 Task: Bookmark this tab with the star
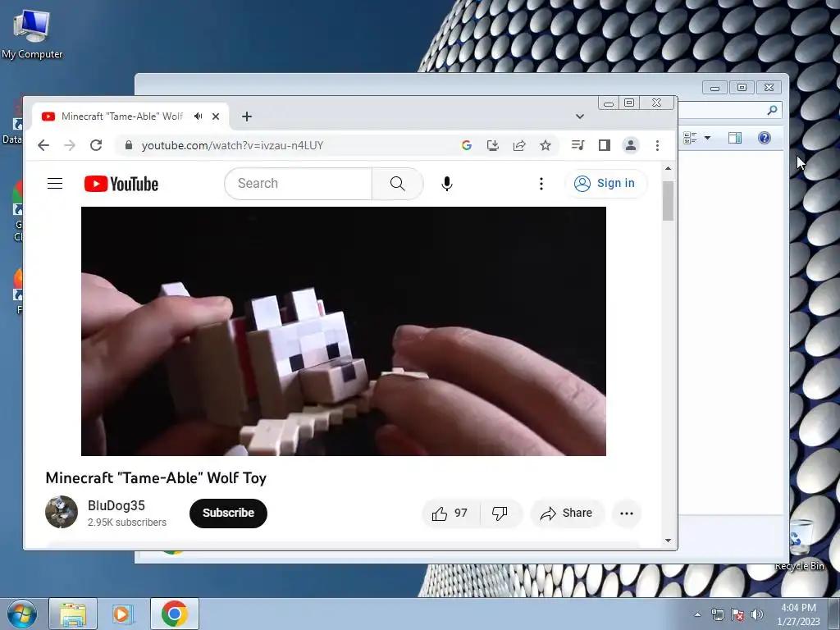546,145
